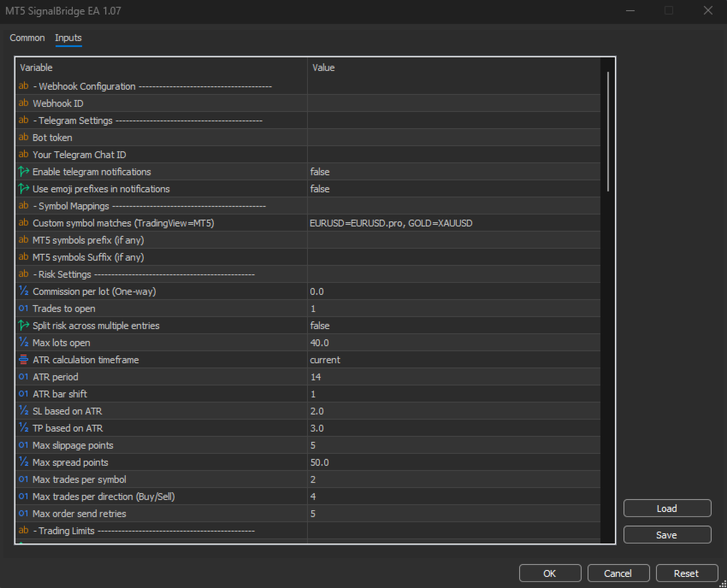
Task: Click the integer icon beside Max trades per direction
Action: click(24, 497)
